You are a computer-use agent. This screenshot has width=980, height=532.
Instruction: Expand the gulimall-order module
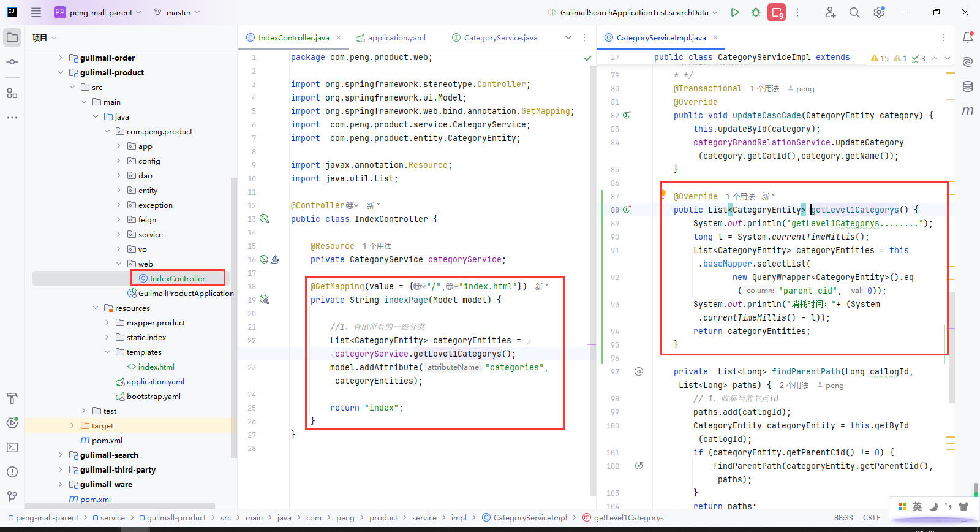point(60,58)
